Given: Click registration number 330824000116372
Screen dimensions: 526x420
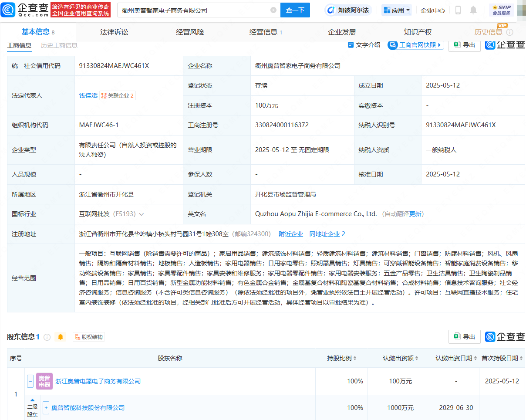Looking at the screenshot, I should (x=282, y=125).
